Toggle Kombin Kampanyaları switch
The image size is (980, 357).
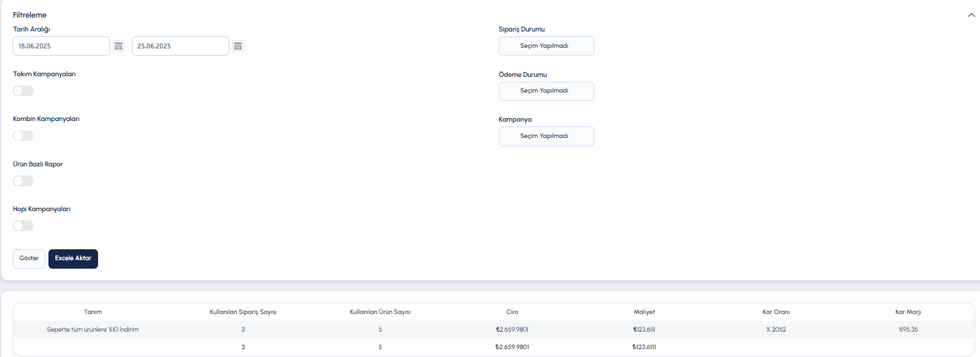pyautogui.click(x=23, y=136)
